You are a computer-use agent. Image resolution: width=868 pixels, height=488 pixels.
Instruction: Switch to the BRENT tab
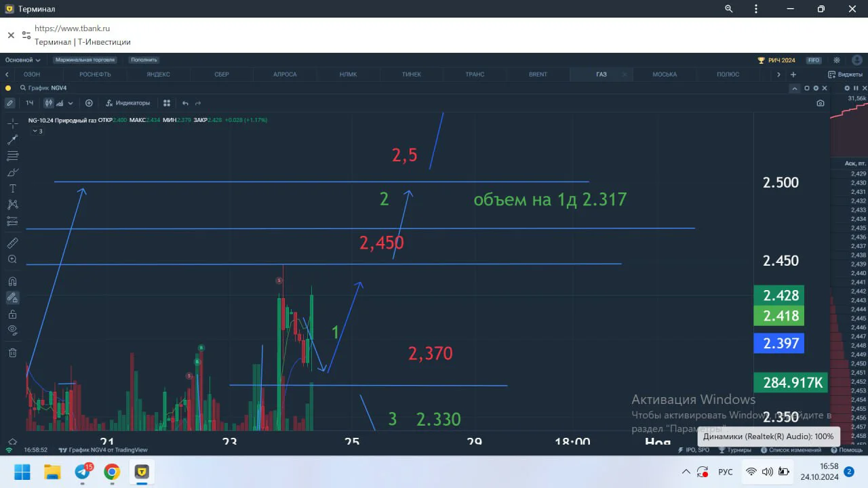coord(538,75)
